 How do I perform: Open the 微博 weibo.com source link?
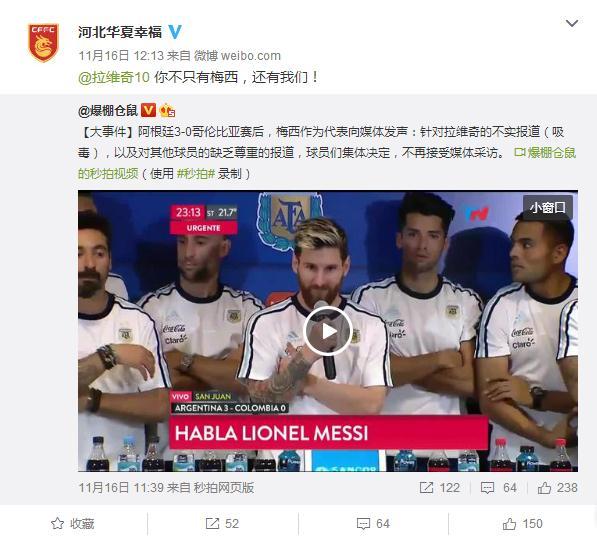pyautogui.click(x=237, y=56)
